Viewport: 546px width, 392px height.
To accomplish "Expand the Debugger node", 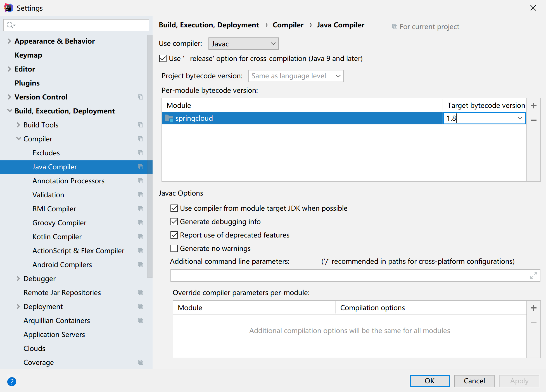I will tap(18, 279).
